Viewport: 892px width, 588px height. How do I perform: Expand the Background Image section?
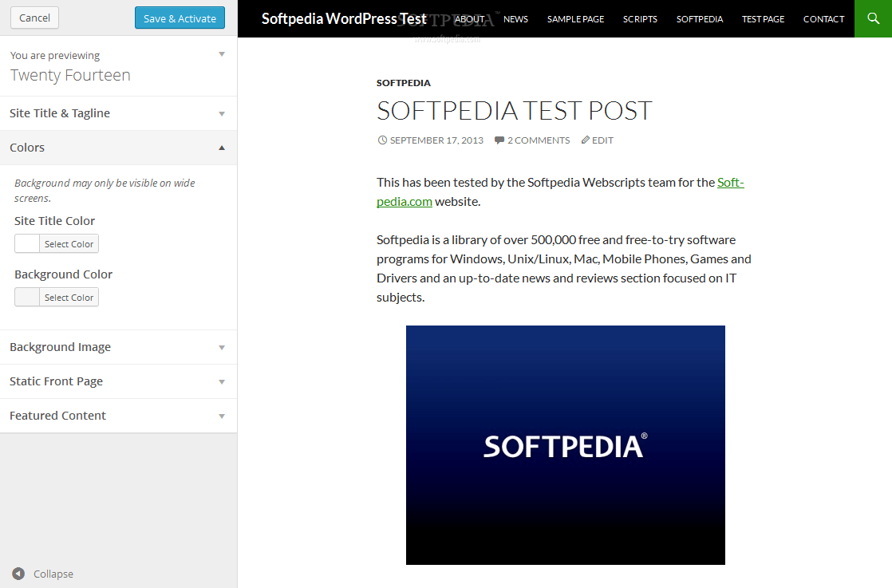(118, 347)
